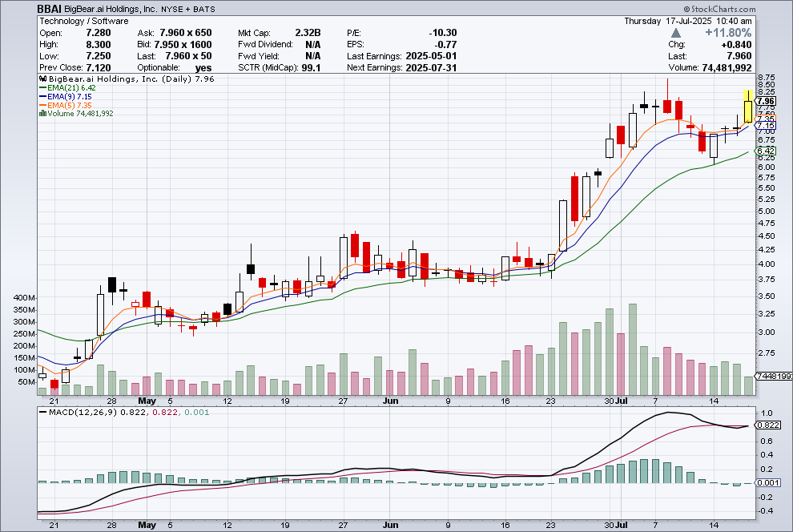Click the 0.001 MACD histogram tag
Viewport: 793px width, 532px height.
point(768,483)
